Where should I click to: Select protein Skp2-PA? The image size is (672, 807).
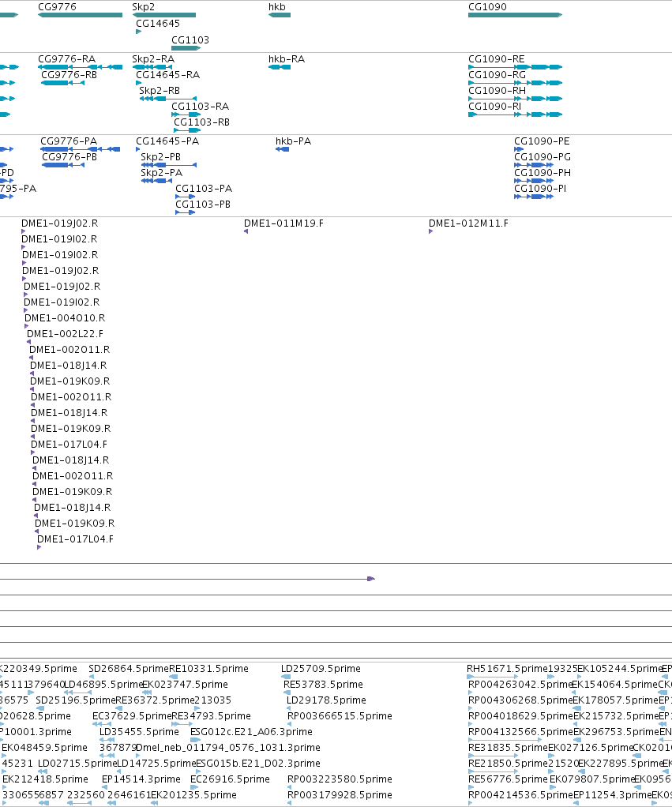point(162,172)
